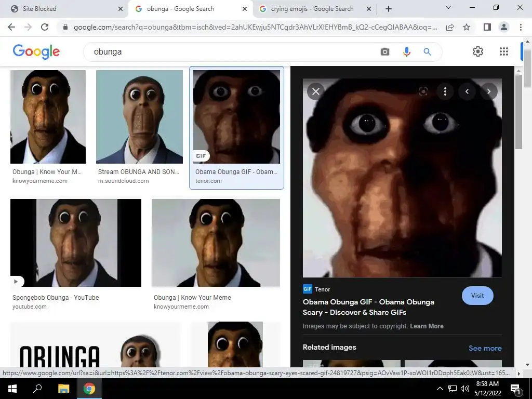The height and width of the screenshot is (399, 532).
Task: Open the tenor.com GIF thumbnail
Action: (236, 117)
